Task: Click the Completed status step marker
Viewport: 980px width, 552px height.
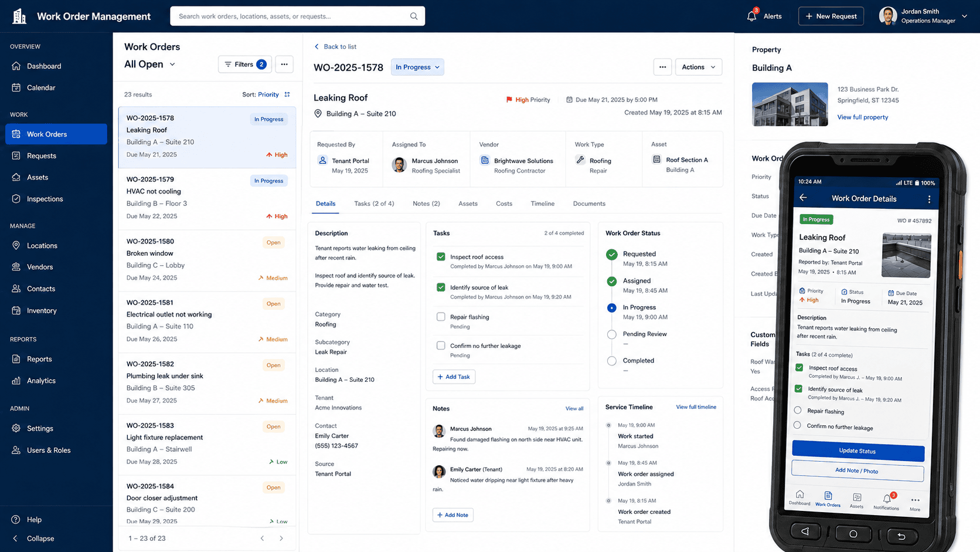Action: [x=611, y=361]
